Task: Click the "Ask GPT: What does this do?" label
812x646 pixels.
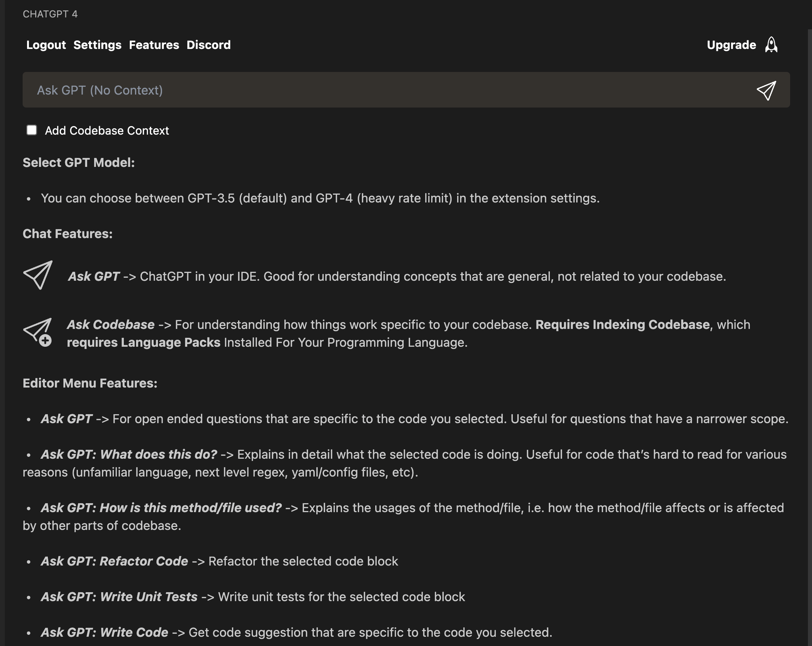Action: (129, 454)
